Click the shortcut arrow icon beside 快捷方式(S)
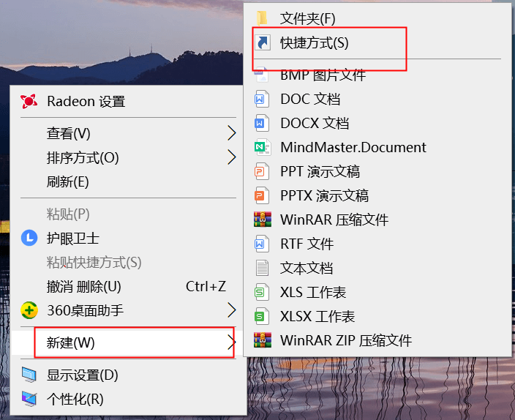Image resolution: width=515 pixels, height=420 pixels. click(x=263, y=42)
